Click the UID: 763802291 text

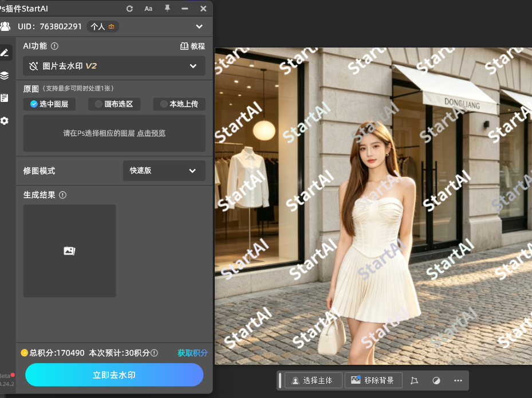[50, 26]
